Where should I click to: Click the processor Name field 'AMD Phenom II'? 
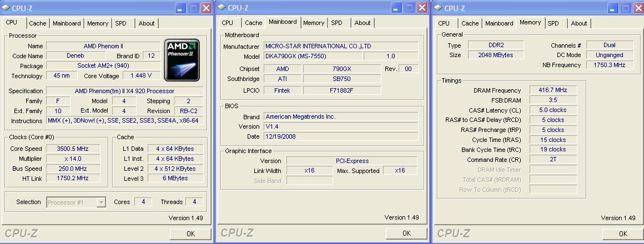(103, 46)
